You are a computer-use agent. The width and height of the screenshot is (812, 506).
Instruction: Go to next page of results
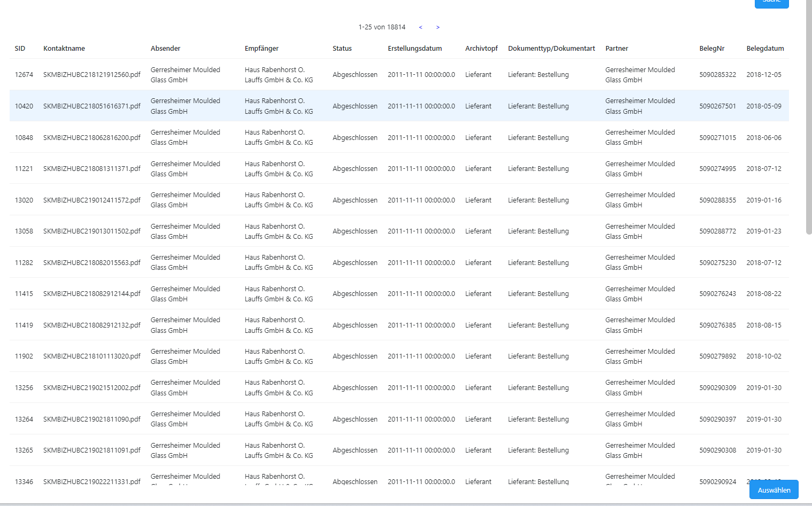click(438, 27)
